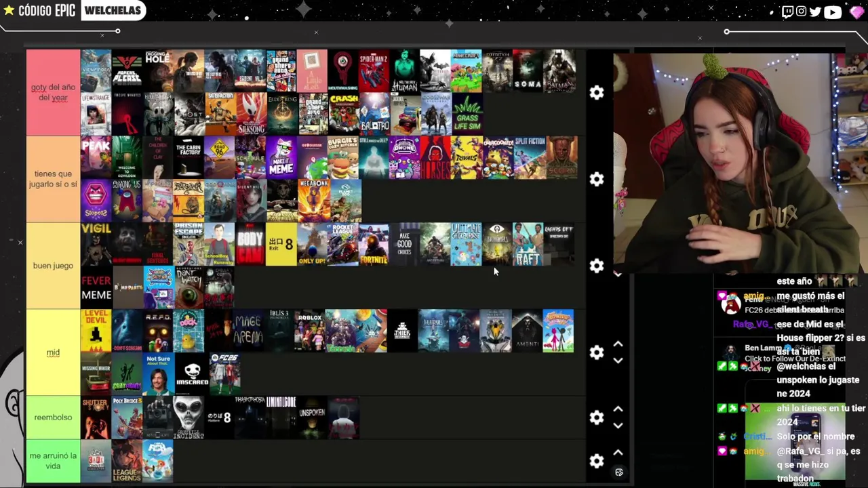The width and height of the screenshot is (868, 488).
Task: Select the Mage Arena tile
Action: coord(248,331)
